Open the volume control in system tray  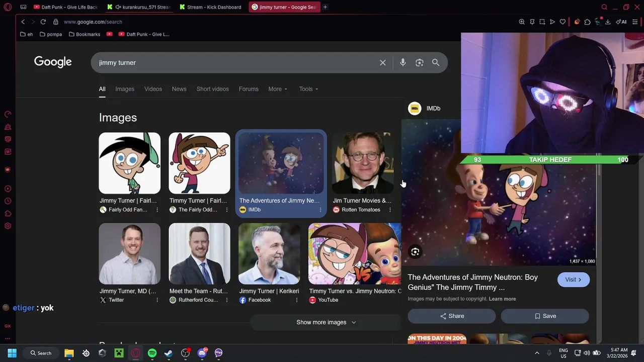pos(587,353)
